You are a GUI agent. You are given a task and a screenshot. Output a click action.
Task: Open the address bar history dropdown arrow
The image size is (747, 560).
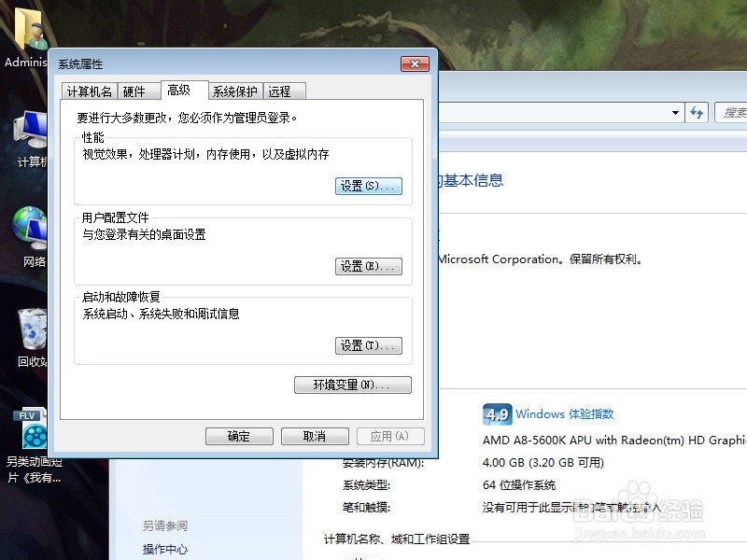pyautogui.click(x=675, y=112)
